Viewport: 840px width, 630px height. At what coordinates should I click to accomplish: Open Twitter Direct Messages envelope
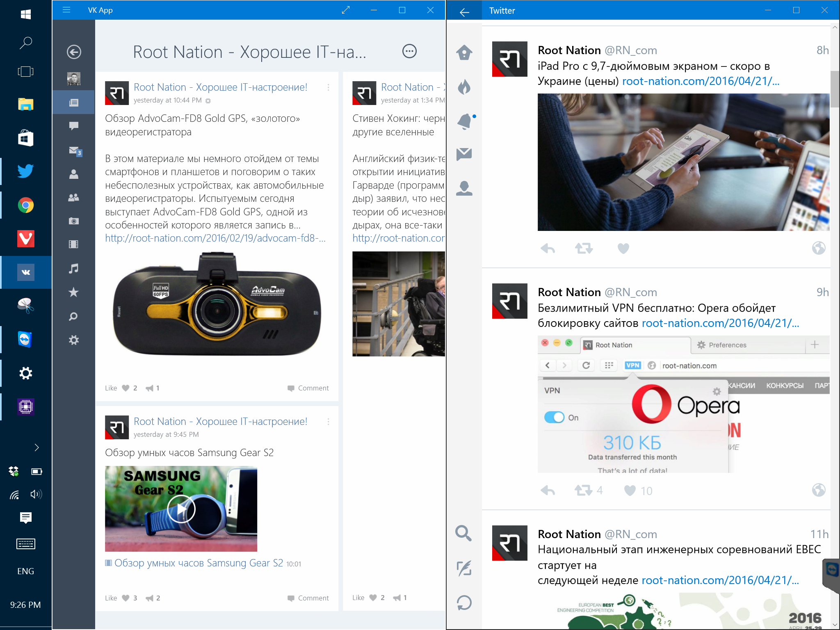pos(464,154)
